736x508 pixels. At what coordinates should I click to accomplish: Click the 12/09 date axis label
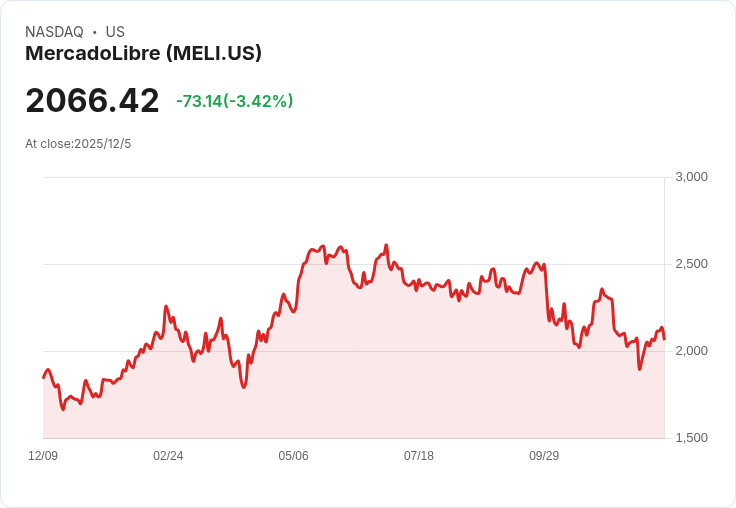point(43,455)
